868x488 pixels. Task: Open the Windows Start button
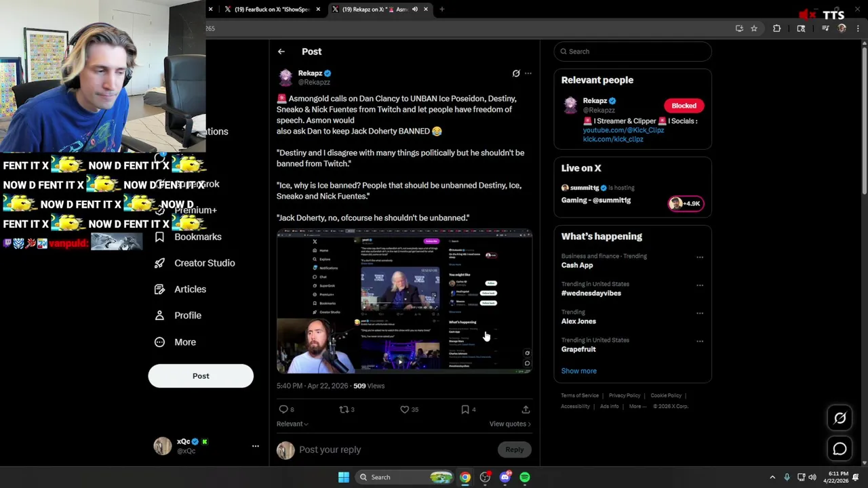pos(344,477)
